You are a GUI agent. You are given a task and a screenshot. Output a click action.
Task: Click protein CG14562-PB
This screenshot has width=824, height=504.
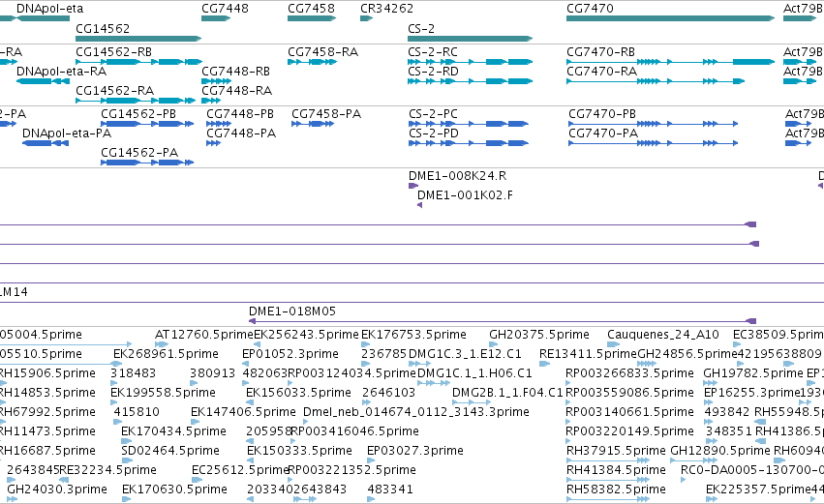(x=147, y=124)
